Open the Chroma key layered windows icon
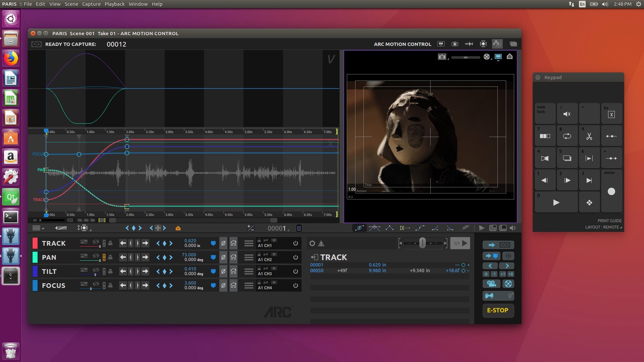 [x=513, y=44]
